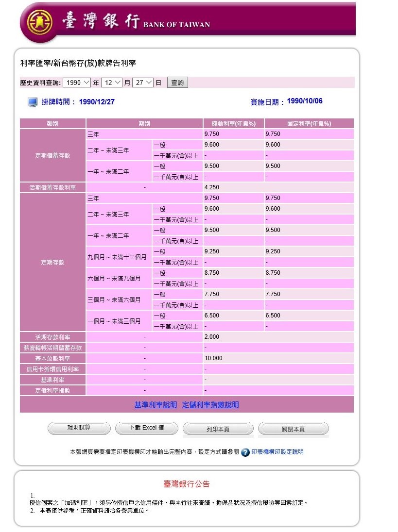Click the 六個月 ~ 未滿九個月 period cell
398x532 pixels.
click(119, 278)
